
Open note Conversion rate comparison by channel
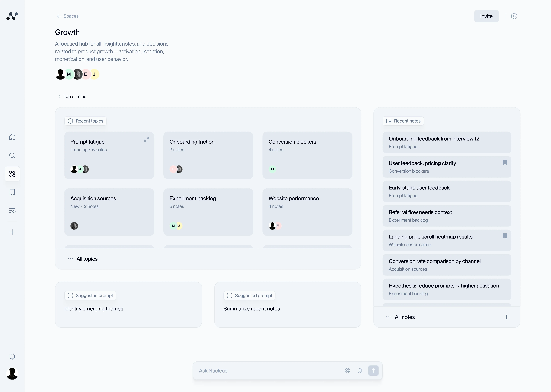pos(447,265)
